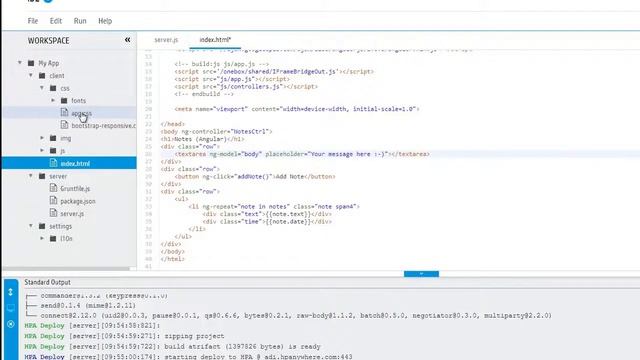Click the blue output panel collapse handle
640x360 pixels.
pyautogui.click(x=421, y=273)
